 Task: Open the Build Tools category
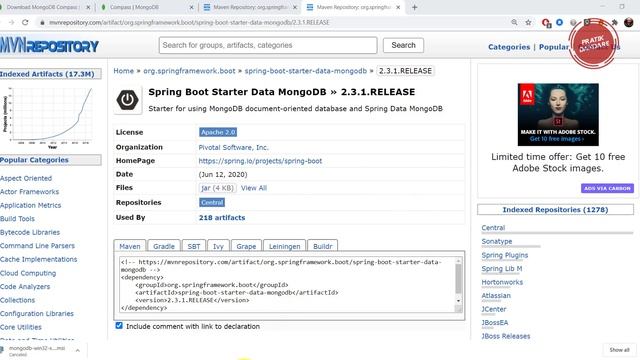coord(18,219)
